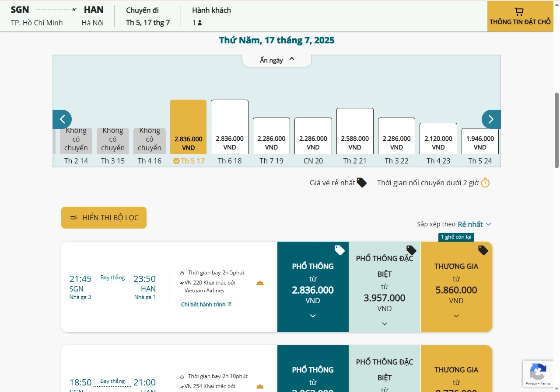Click Th 3 15 no-flight date card
560x392 pixels.
113,141
